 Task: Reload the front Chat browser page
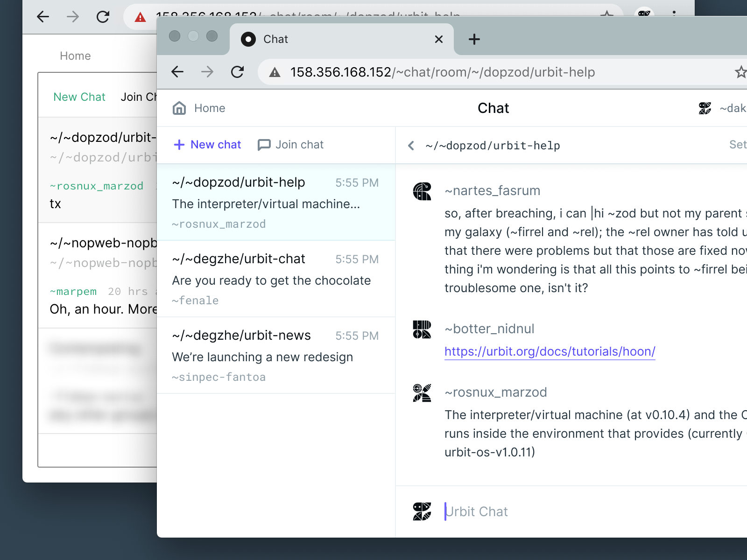point(237,72)
